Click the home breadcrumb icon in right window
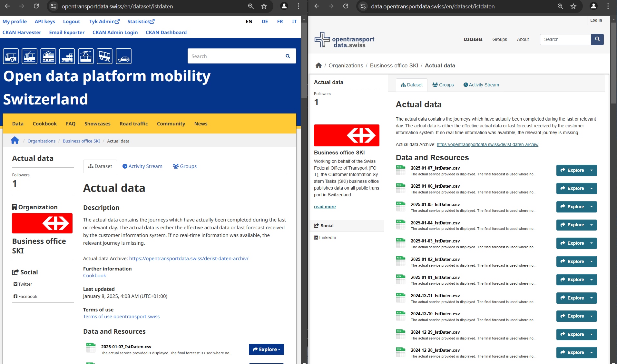 pos(318,65)
